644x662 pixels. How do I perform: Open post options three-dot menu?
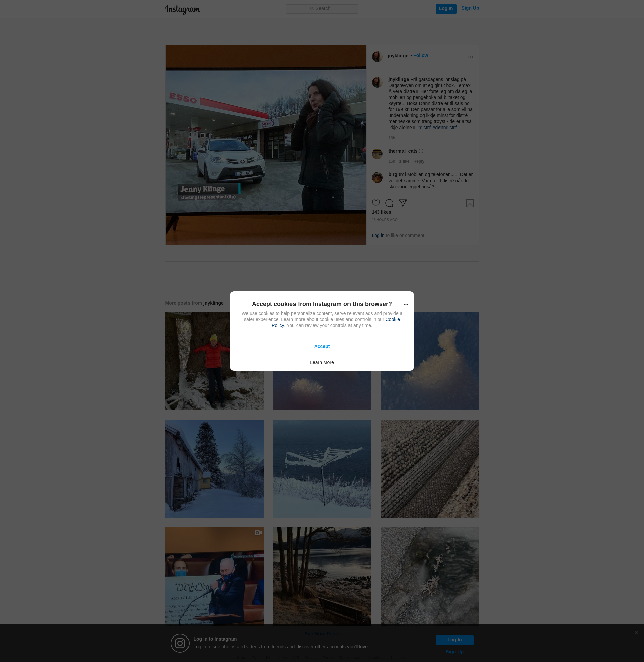pos(470,57)
